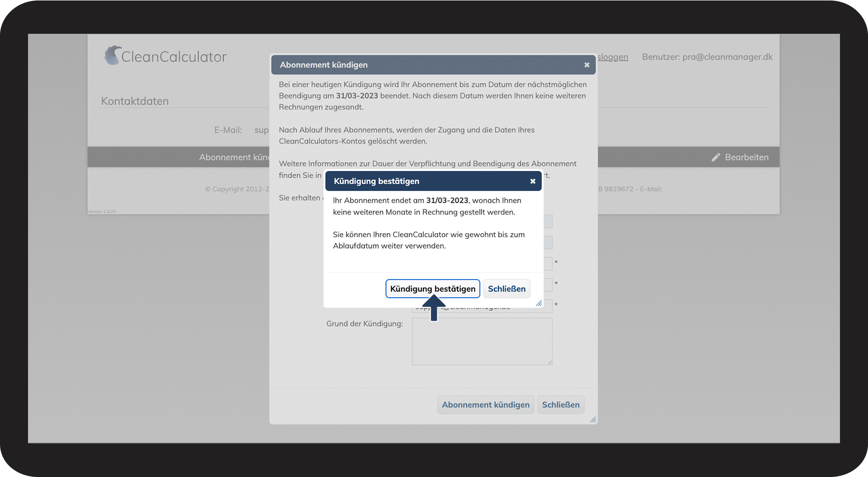Click the Copyright 2012 footer text
868x477 pixels.
coord(237,189)
